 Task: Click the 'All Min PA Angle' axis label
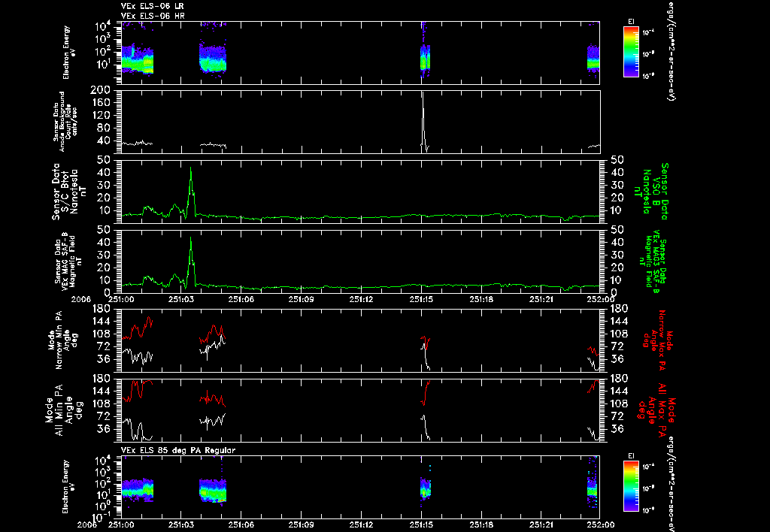(65, 410)
